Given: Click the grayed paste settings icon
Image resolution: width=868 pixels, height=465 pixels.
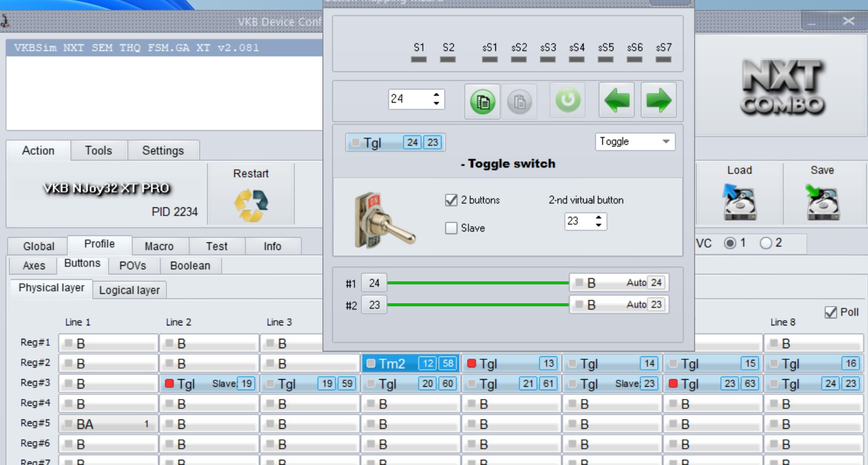Looking at the screenshot, I should coord(519,102).
